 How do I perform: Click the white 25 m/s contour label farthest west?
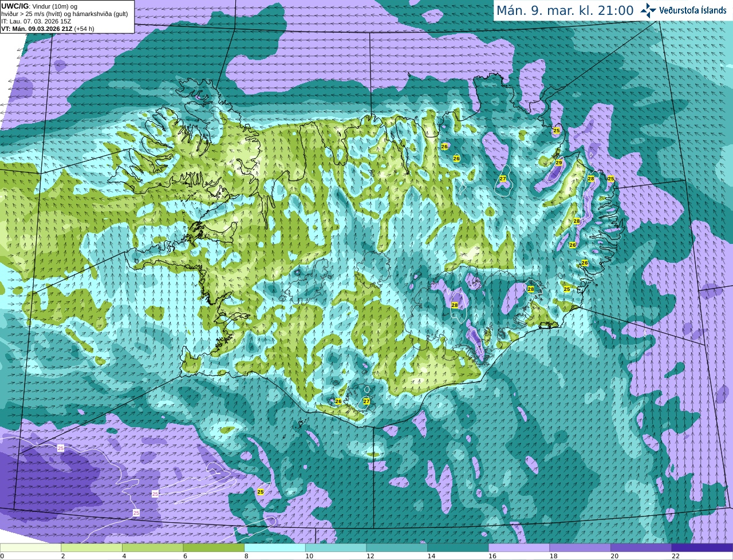[61, 448]
